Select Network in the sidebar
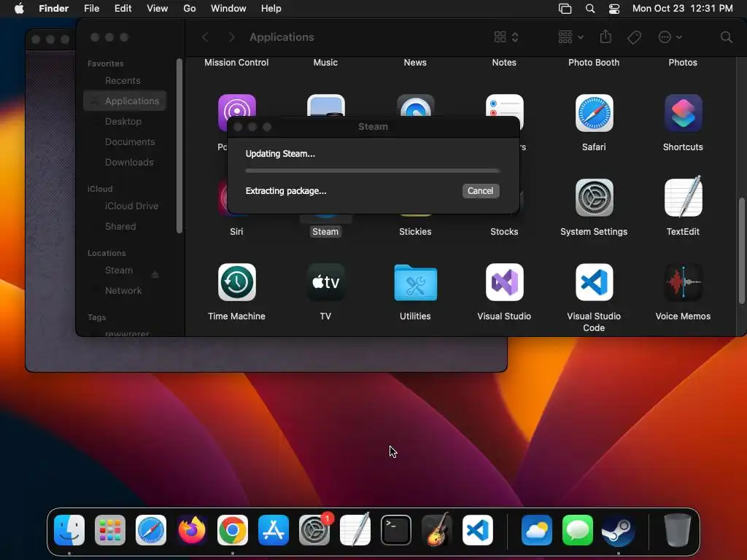Image resolution: width=747 pixels, height=560 pixels. (123, 291)
